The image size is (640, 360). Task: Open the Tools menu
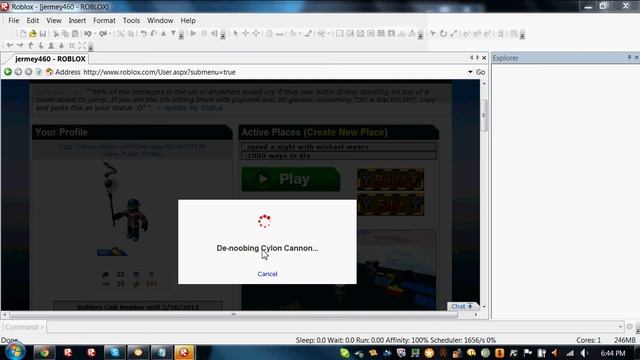click(x=131, y=20)
